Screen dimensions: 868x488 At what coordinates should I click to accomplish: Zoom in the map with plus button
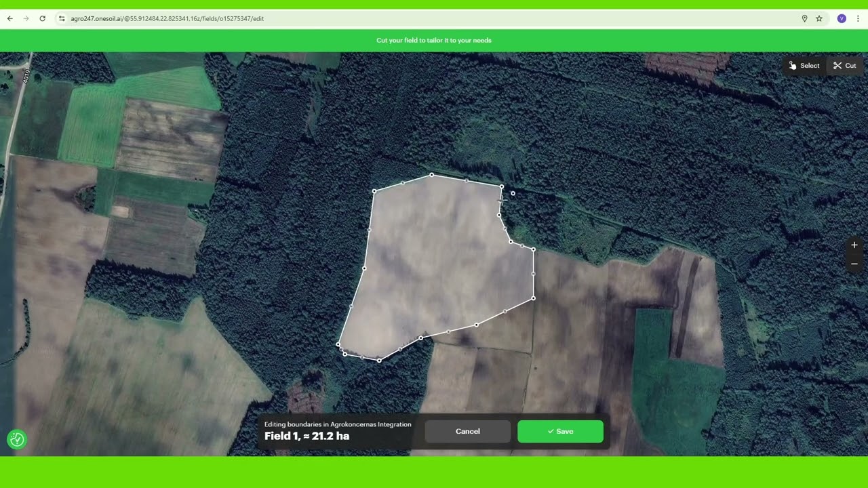coord(854,245)
